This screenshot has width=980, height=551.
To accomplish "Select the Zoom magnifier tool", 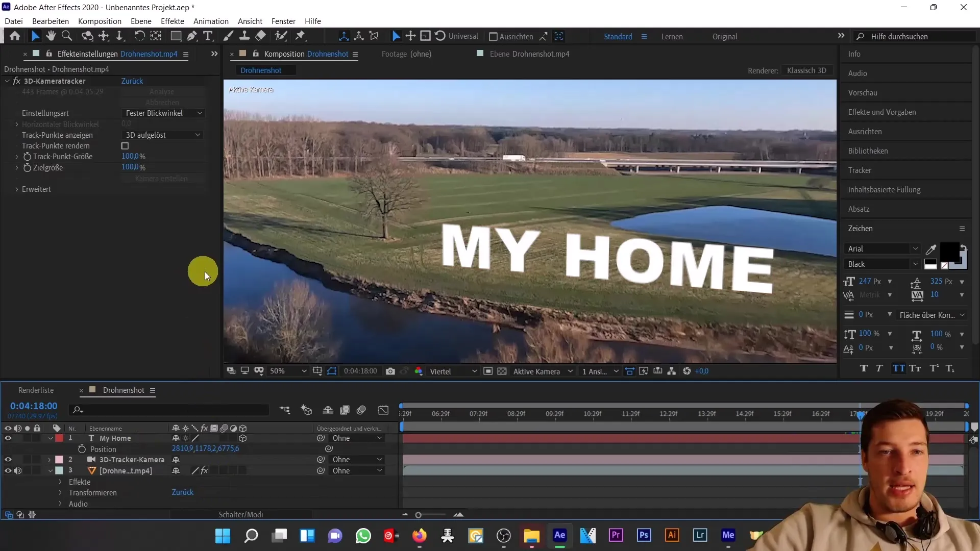I will point(66,36).
